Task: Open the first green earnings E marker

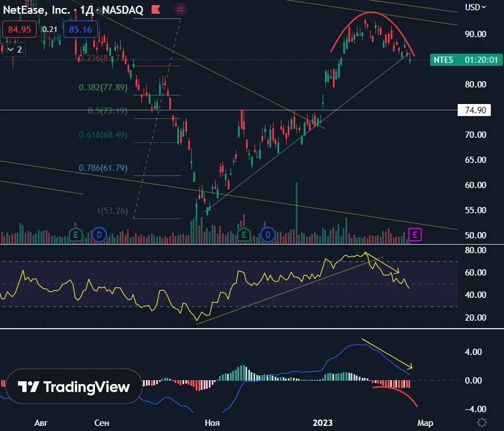Action: pos(76,235)
